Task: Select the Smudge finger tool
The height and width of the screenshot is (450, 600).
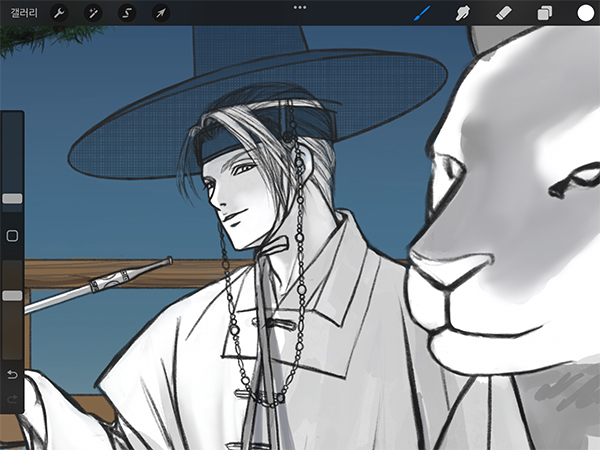Action: [463, 13]
